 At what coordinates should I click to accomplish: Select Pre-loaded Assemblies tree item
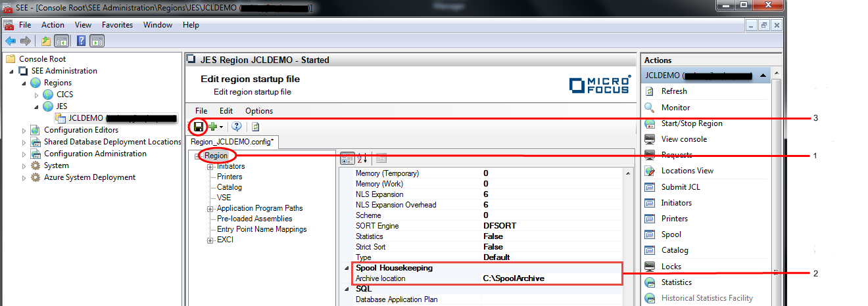pyautogui.click(x=254, y=219)
